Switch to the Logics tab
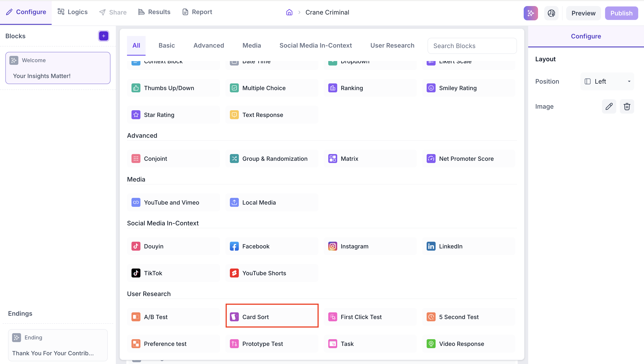Viewport: 644px width, 364px height. (72, 12)
